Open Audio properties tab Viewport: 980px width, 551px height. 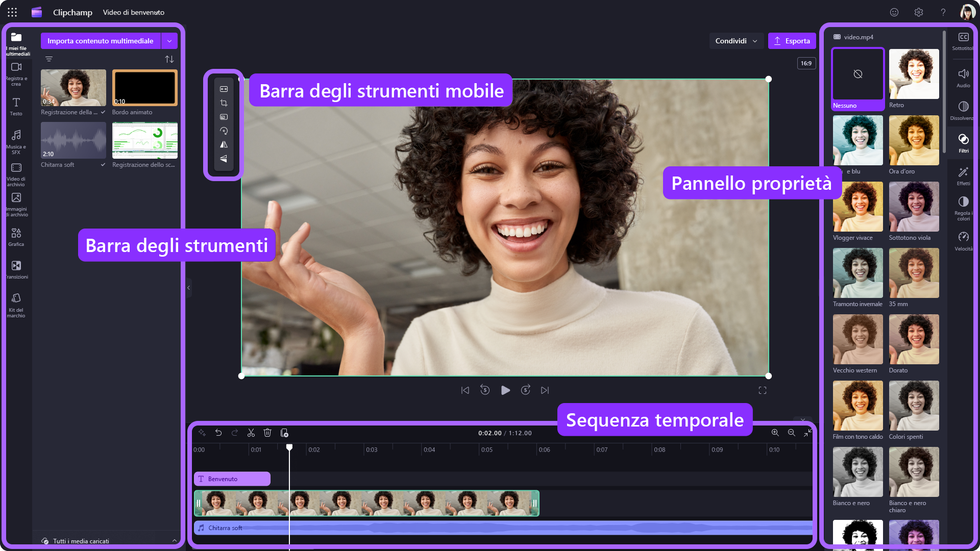963,79
